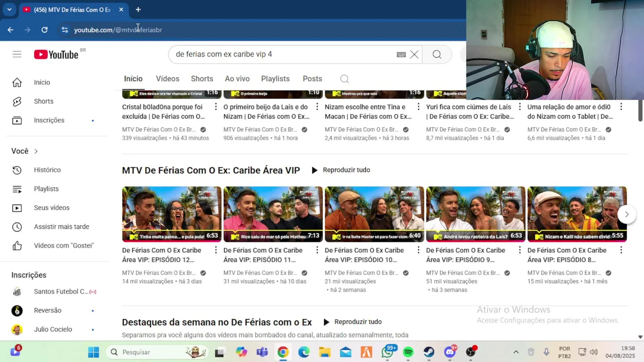644x362 pixels.
Task: Open options for O primeiro beijo video
Action: [317, 107]
